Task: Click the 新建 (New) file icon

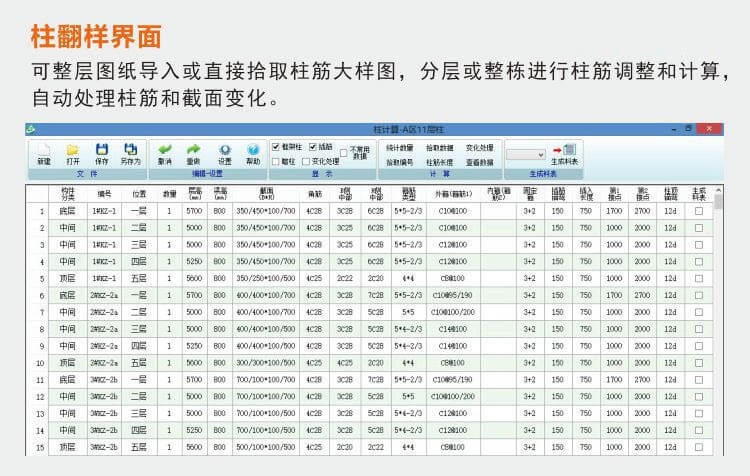Action: (x=44, y=150)
